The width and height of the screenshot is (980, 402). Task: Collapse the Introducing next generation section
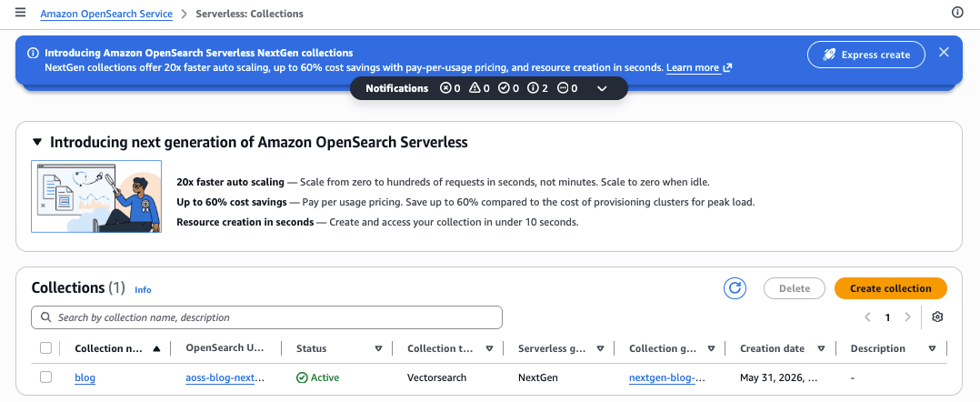[38, 143]
